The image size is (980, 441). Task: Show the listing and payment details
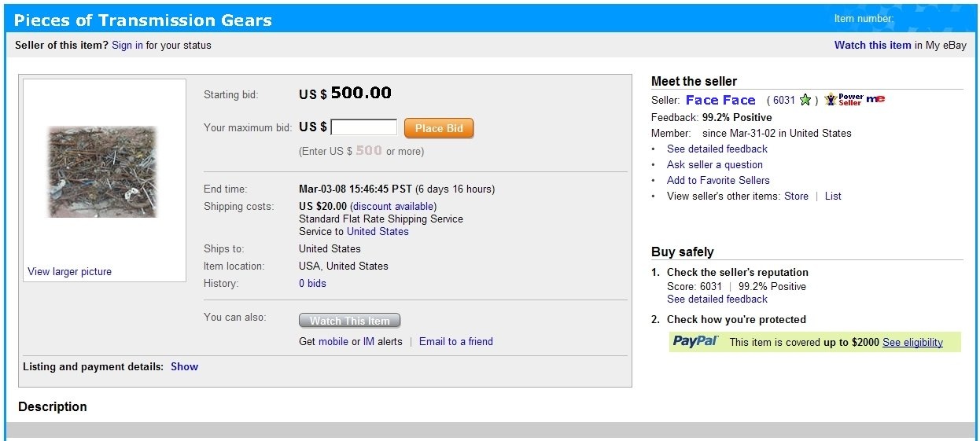tap(184, 366)
